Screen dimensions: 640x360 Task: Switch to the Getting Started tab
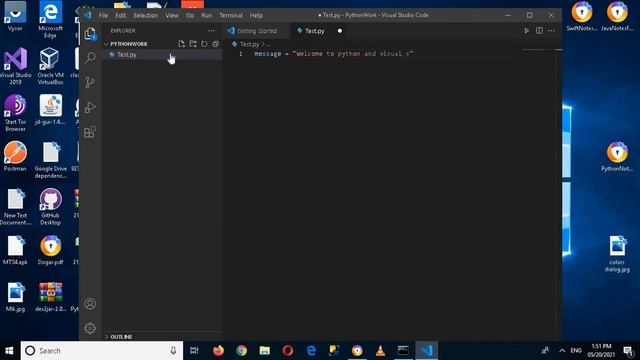257,31
